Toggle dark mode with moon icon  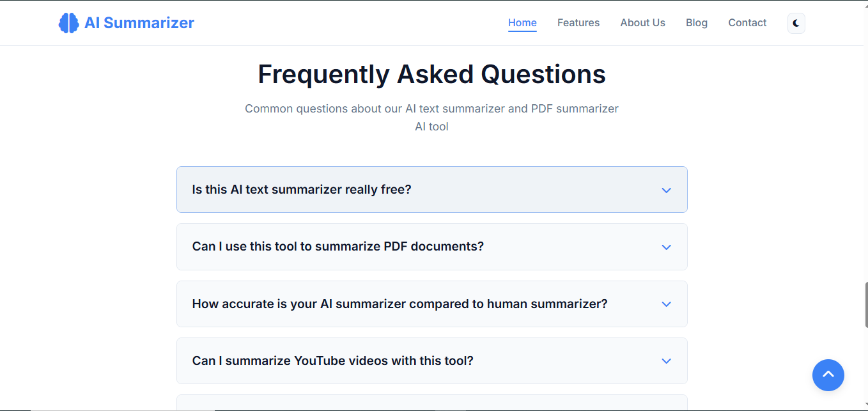tap(796, 23)
